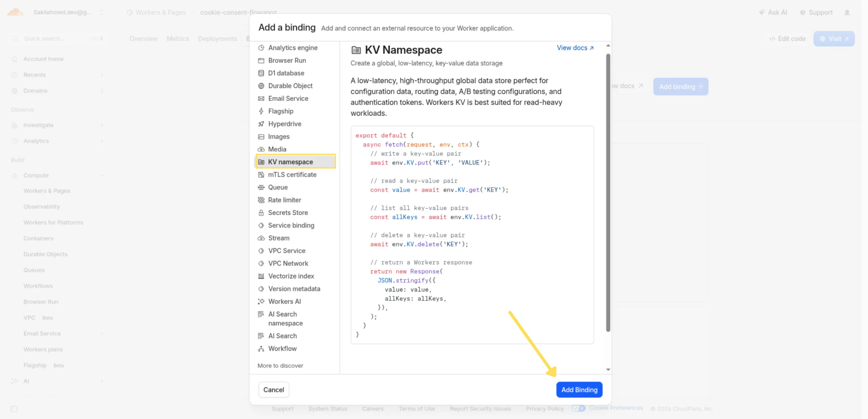Click the mTLS certificate icon

coord(261,175)
